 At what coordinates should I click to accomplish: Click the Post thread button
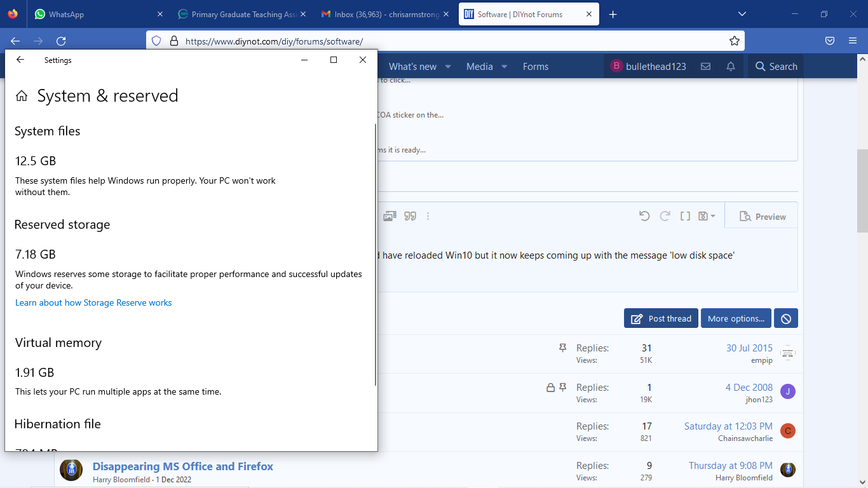click(x=661, y=318)
